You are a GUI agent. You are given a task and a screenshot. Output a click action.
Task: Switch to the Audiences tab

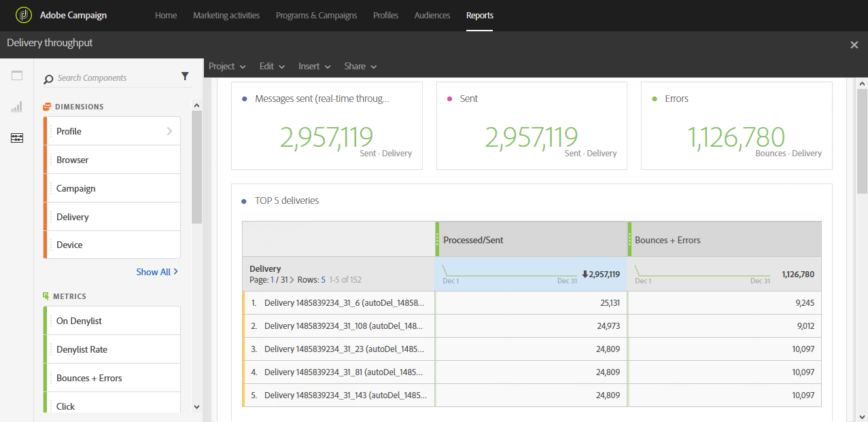tap(432, 15)
